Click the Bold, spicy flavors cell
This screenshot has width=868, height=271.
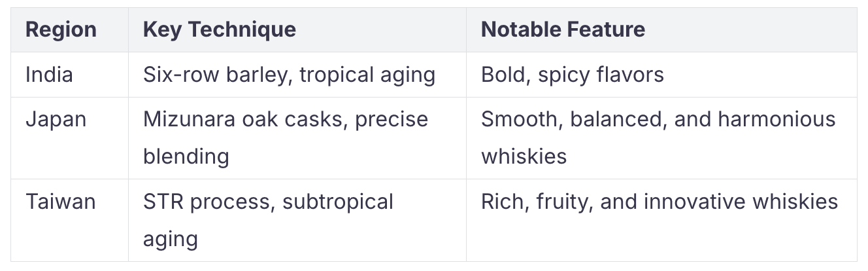[x=661, y=75]
